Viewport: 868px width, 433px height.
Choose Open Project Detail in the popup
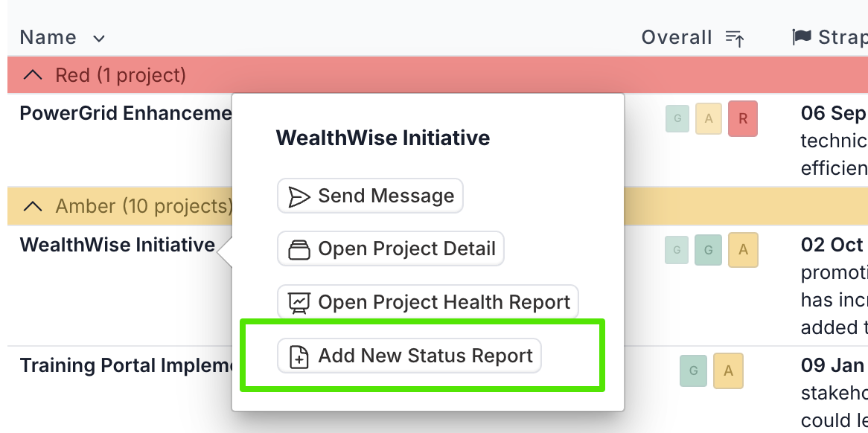[391, 248]
